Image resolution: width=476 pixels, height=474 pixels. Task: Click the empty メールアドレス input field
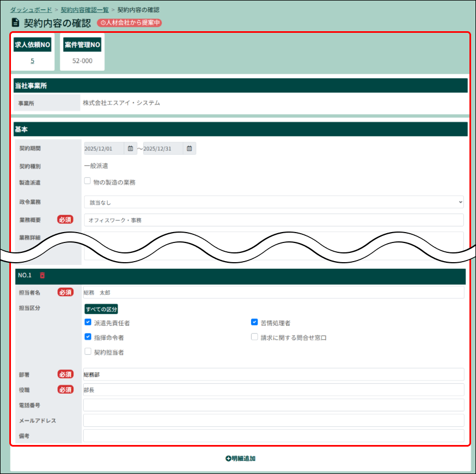click(x=274, y=420)
